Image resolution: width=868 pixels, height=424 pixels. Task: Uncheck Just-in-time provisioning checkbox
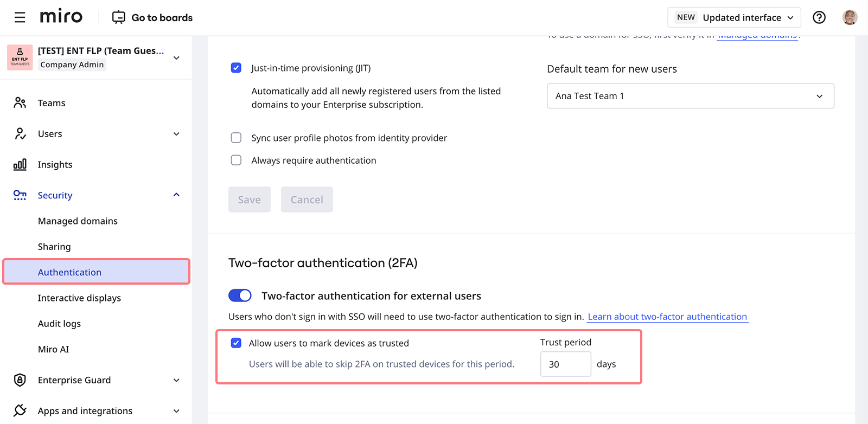tap(236, 68)
